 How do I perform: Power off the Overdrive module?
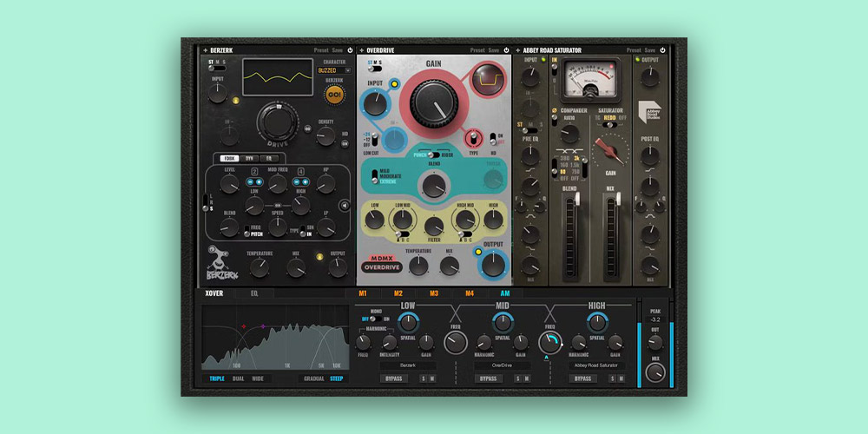pyautogui.click(x=506, y=49)
